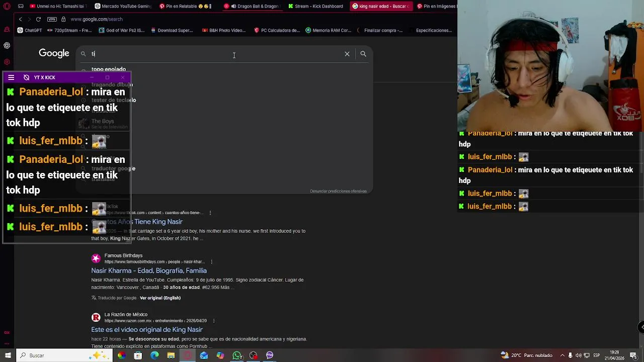This screenshot has height=362, width=644.
Task: Open the 720pStream bookmark
Action: (x=69, y=30)
